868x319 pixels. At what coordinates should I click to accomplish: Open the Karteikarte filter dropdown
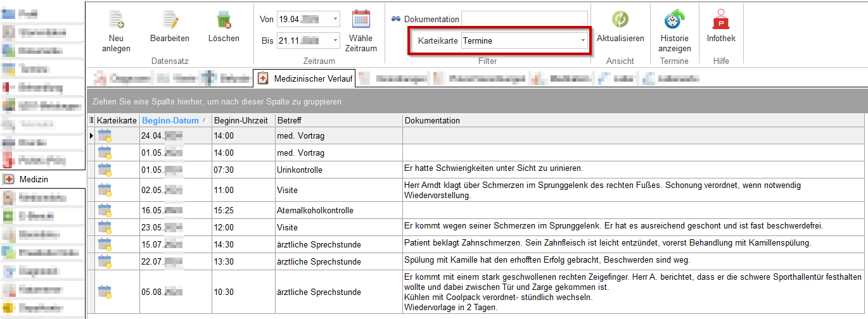point(583,41)
